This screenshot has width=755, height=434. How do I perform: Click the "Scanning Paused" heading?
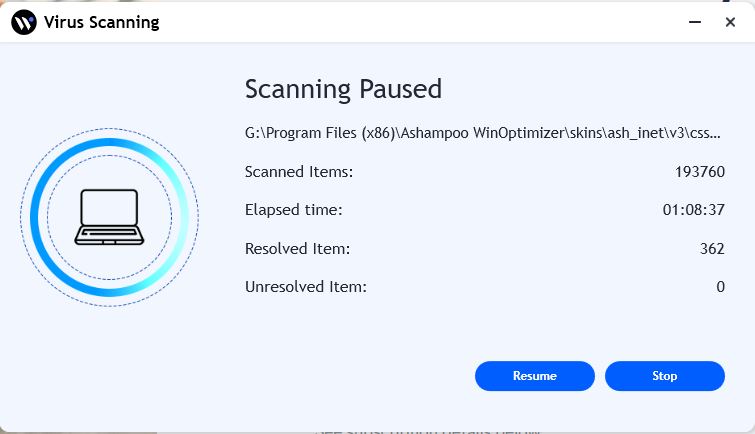click(343, 89)
